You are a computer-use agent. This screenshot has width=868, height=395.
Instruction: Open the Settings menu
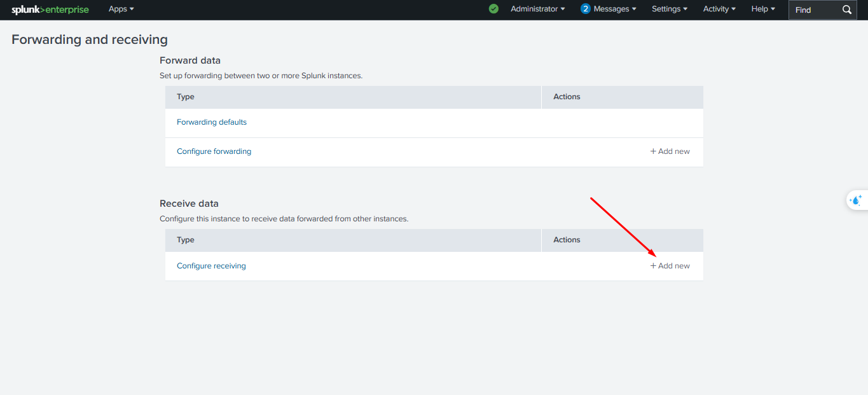(670, 9)
